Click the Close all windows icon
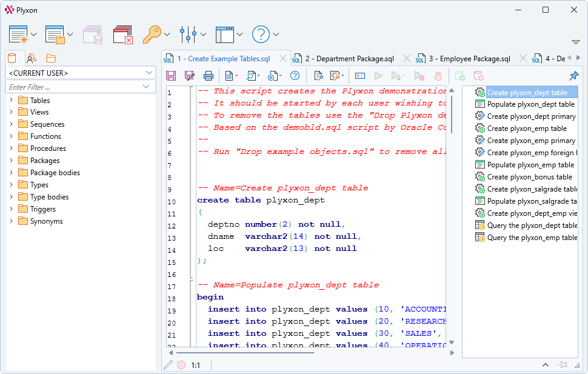Screen dimensions: 588x374 coord(124,35)
